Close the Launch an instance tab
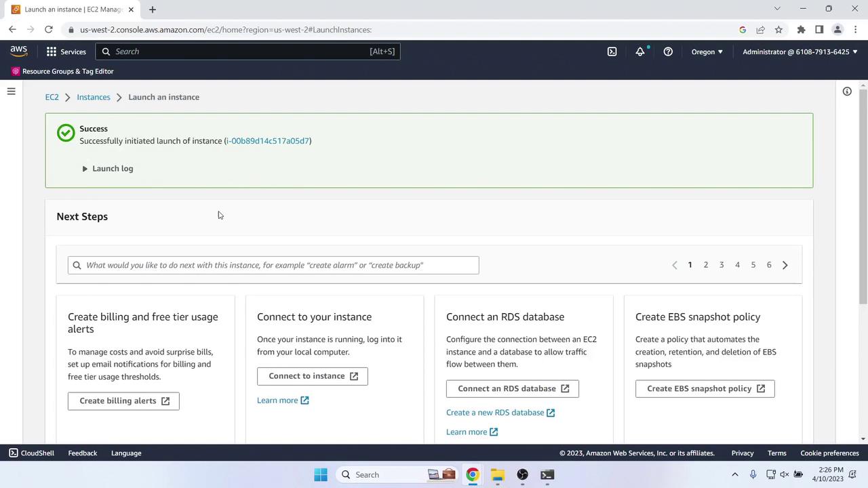 tap(131, 9)
